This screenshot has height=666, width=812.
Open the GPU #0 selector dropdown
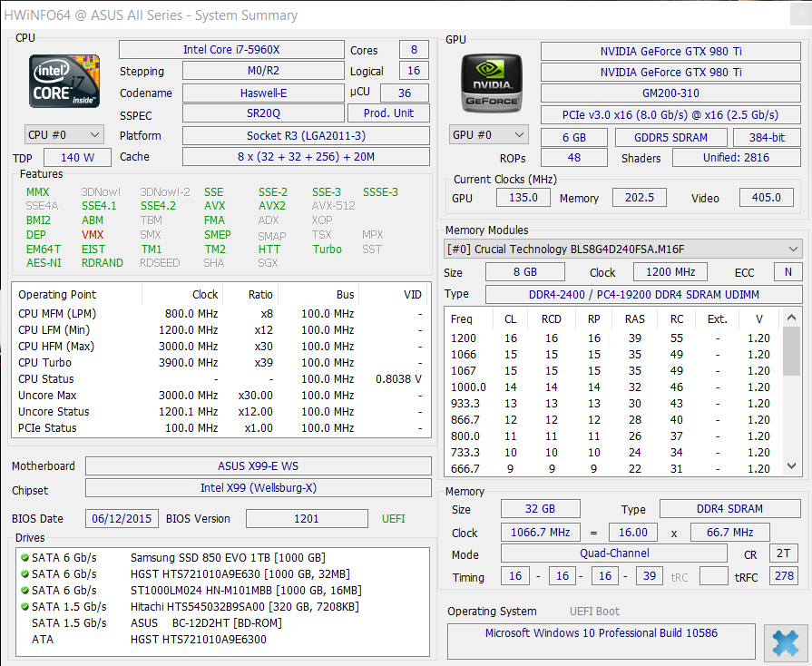coord(488,134)
